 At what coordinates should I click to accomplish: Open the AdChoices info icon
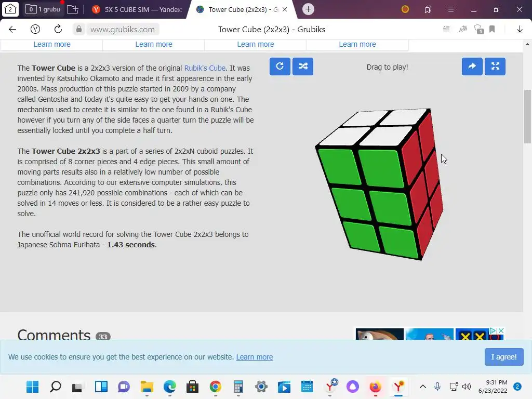494,330
